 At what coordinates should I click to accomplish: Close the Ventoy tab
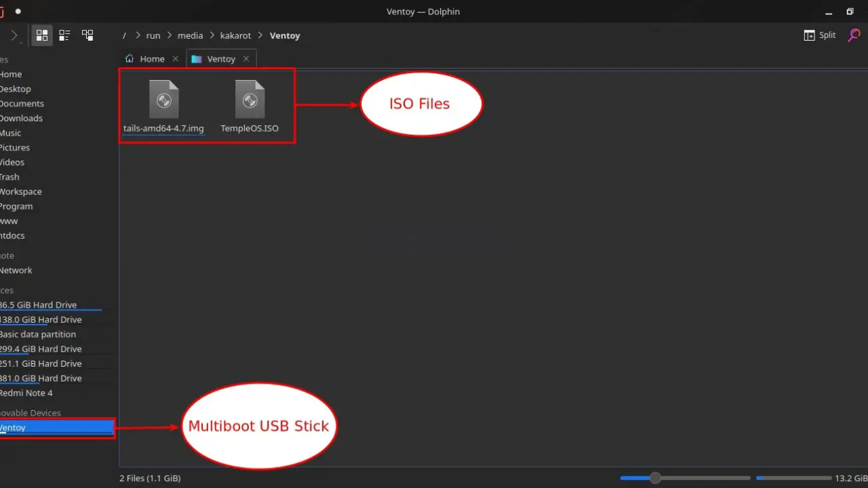point(246,59)
